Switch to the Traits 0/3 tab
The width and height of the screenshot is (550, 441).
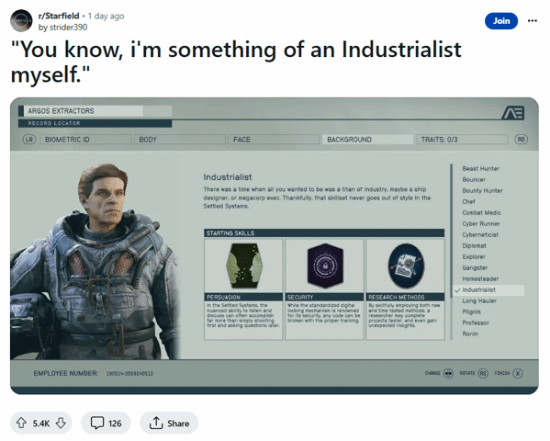(x=462, y=140)
